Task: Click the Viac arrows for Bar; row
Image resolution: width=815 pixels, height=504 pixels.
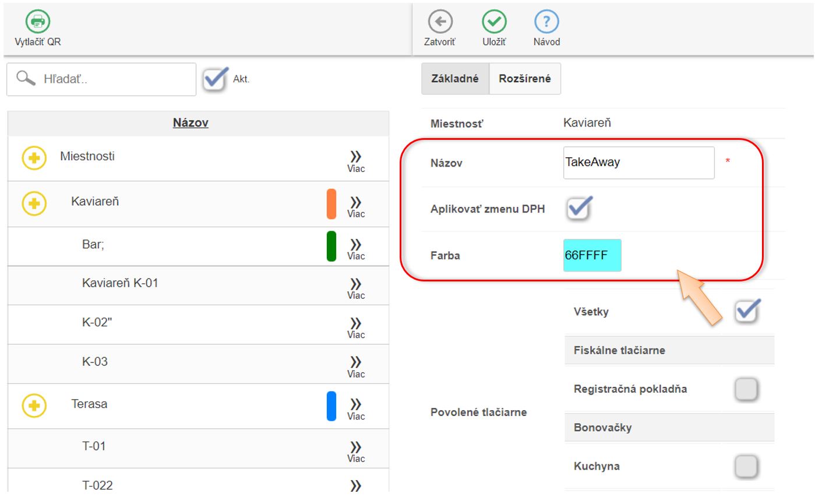Action: (355, 247)
